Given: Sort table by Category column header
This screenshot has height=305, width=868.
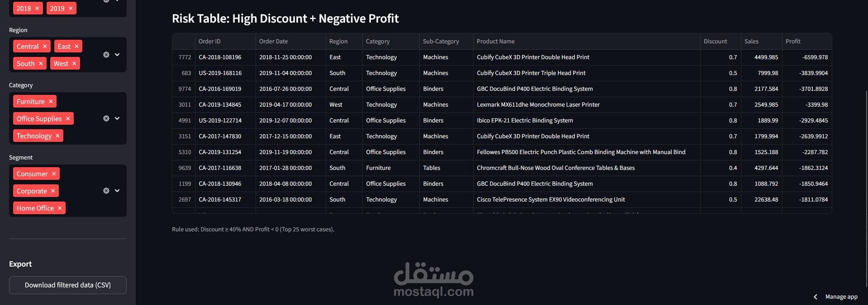Looking at the screenshot, I should click(391, 41).
